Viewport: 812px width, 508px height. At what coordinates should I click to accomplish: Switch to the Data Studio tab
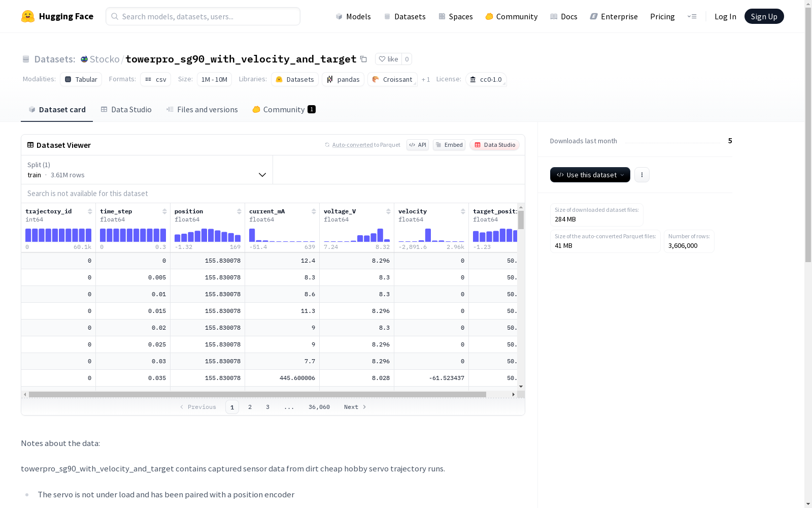pyautogui.click(x=126, y=110)
